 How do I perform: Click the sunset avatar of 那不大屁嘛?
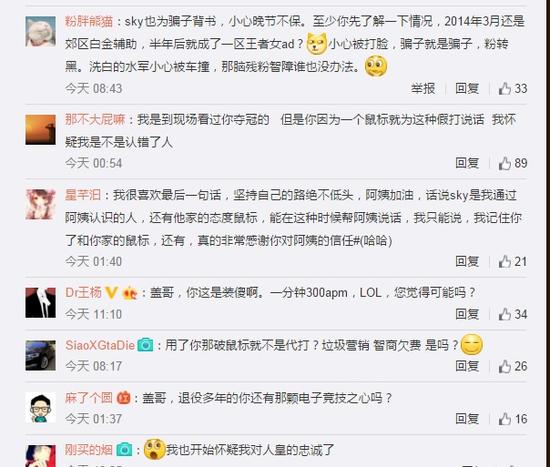pos(40,130)
